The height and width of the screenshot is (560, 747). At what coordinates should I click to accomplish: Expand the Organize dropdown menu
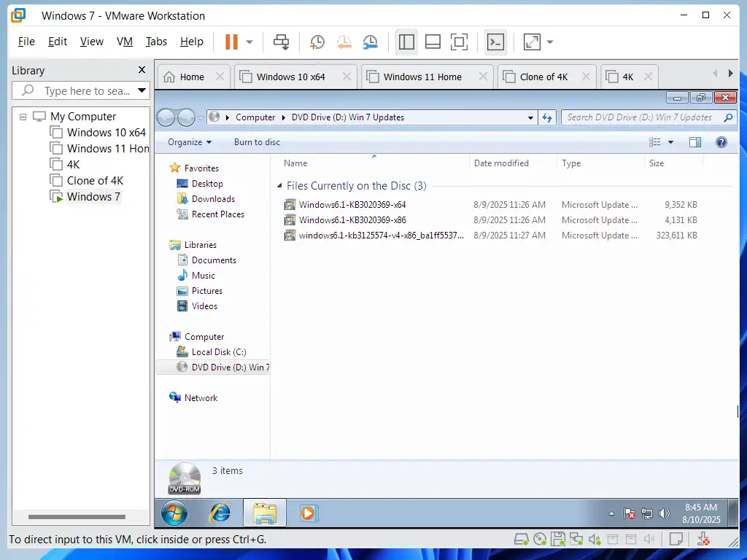[190, 142]
